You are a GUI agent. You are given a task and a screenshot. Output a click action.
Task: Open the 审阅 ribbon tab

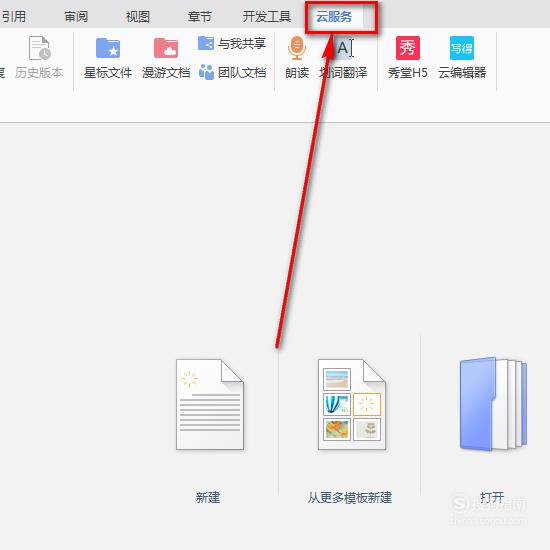76,16
